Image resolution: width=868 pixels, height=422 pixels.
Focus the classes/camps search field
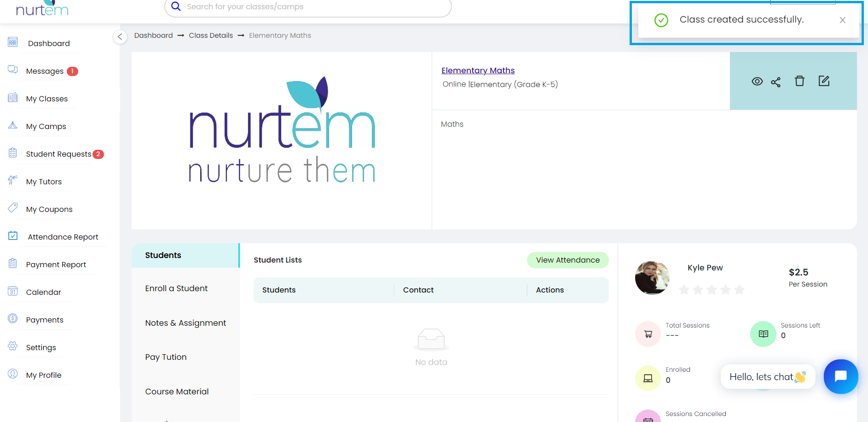pos(308,7)
